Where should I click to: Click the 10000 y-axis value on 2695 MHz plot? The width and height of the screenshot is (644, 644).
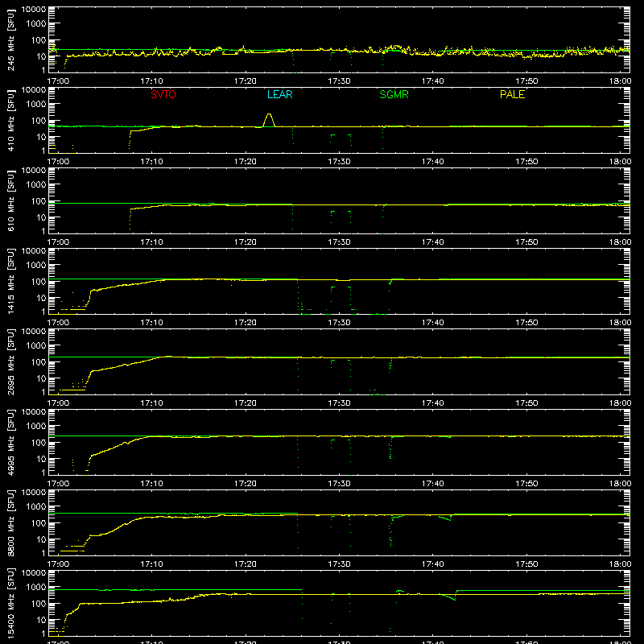[x=34, y=332]
